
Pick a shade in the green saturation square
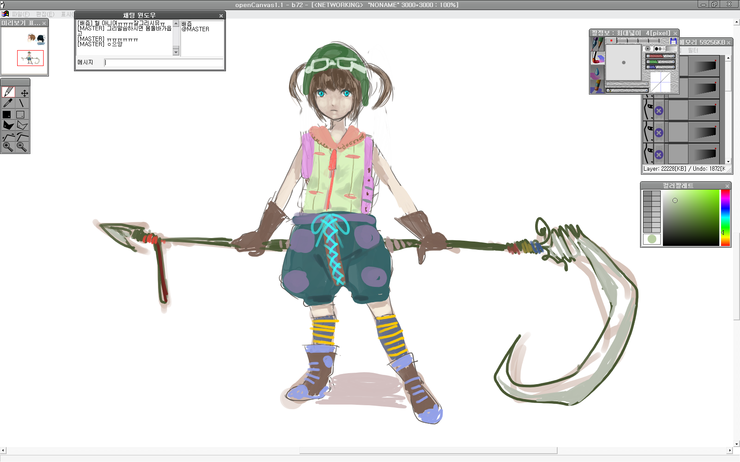pyautogui.click(x=691, y=218)
